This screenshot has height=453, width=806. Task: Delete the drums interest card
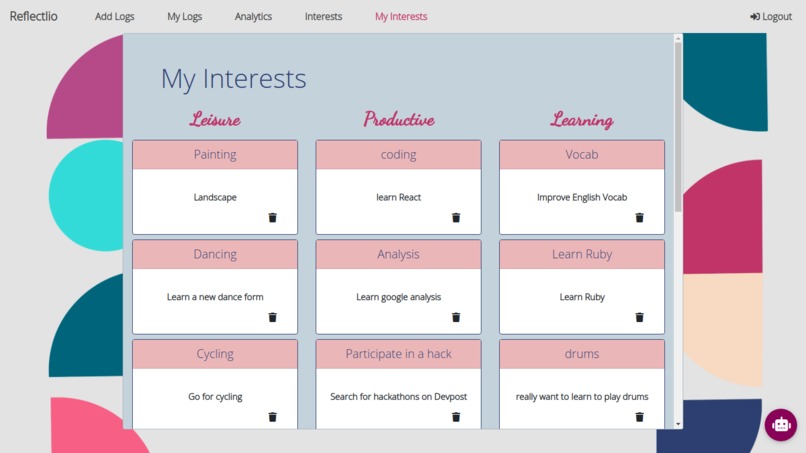click(x=639, y=417)
